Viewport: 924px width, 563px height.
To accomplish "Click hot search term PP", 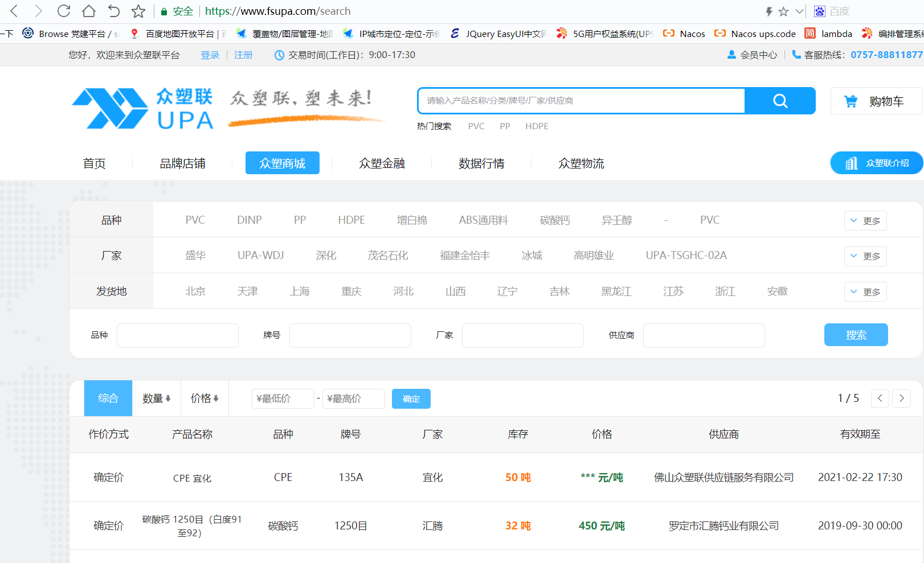I will coord(505,126).
